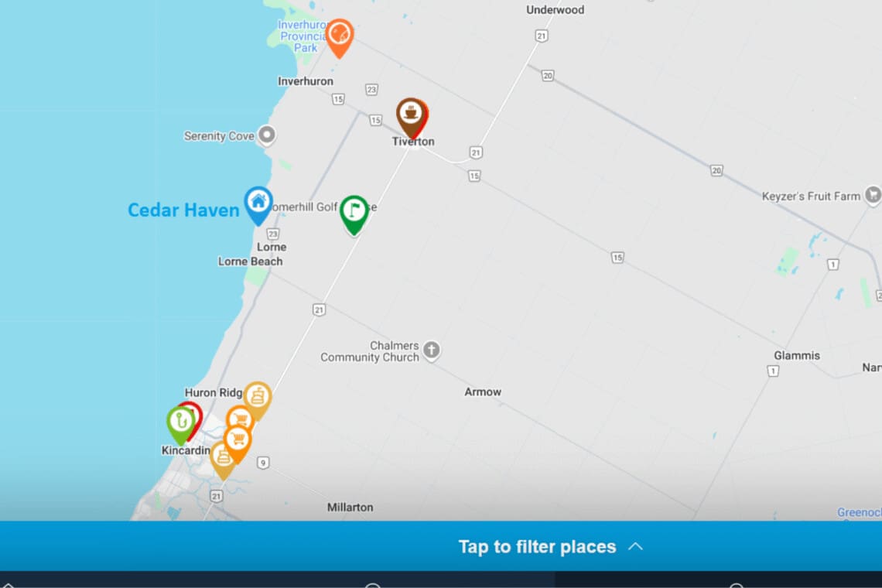This screenshot has width=882, height=588.
Task: Click the gray Serenity Cove place pin
Action: coord(267,135)
